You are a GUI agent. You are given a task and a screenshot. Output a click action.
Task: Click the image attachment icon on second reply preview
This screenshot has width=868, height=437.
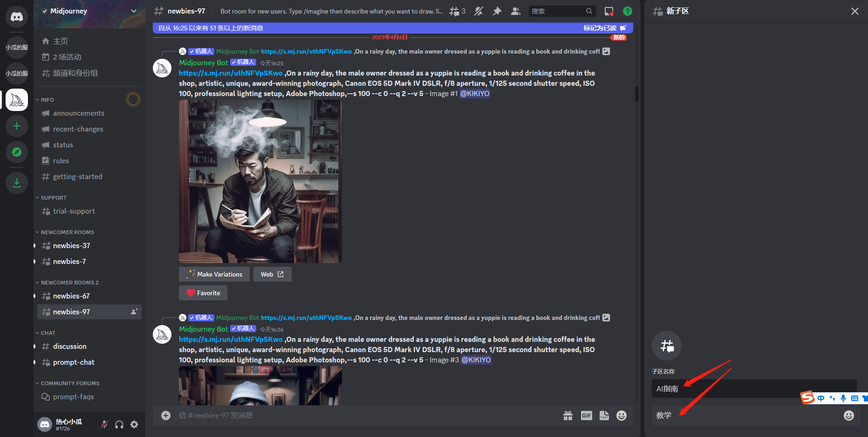(x=606, y=318)
